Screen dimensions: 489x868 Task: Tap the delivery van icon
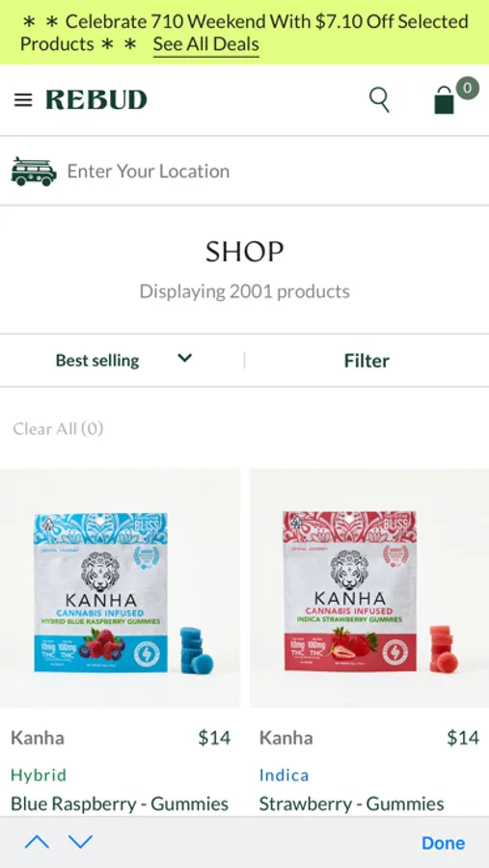click(x=34, y=171)
